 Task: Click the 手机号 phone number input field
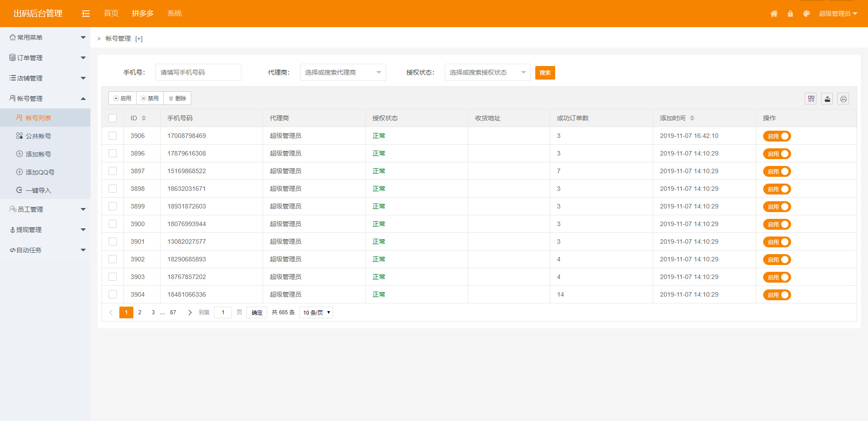point(198,72)
